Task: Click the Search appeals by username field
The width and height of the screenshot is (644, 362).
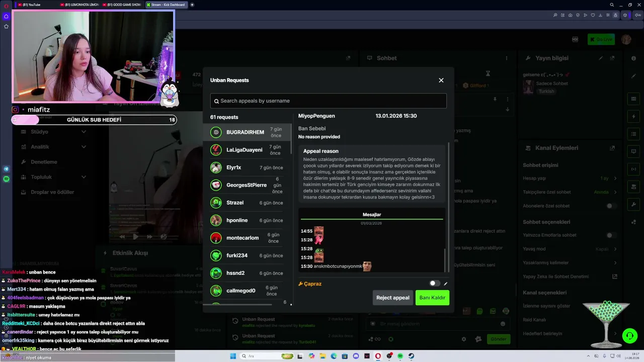Action: coord(328,101)
